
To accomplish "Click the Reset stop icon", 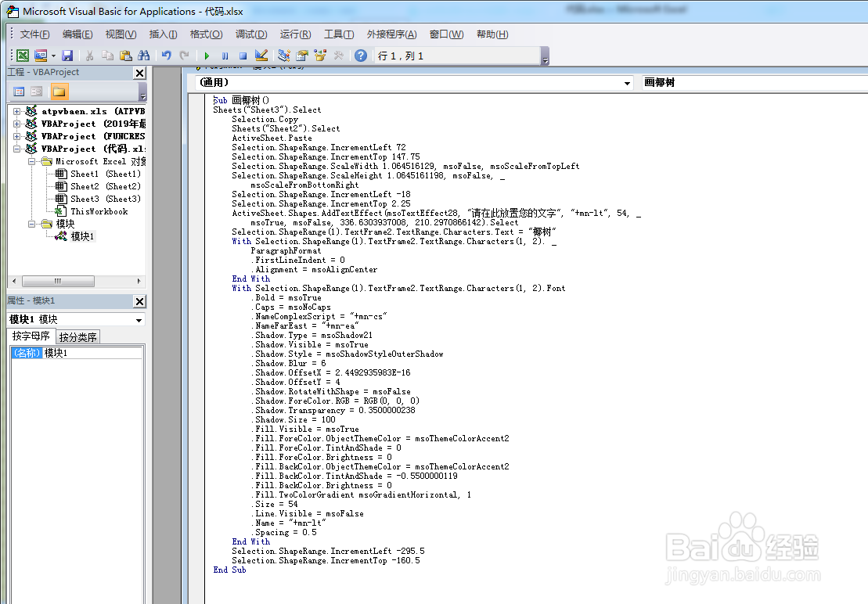I will (x=243, y=56).
